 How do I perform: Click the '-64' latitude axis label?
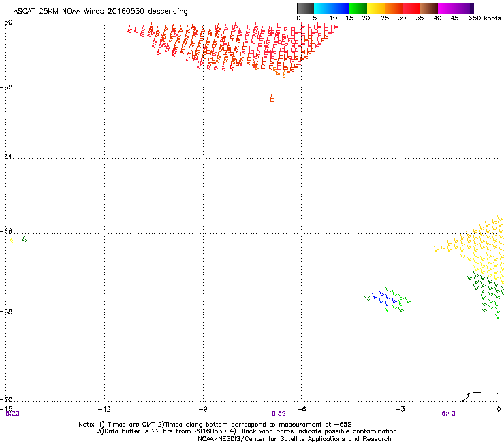pyautogui.click(x=6, y=157)
